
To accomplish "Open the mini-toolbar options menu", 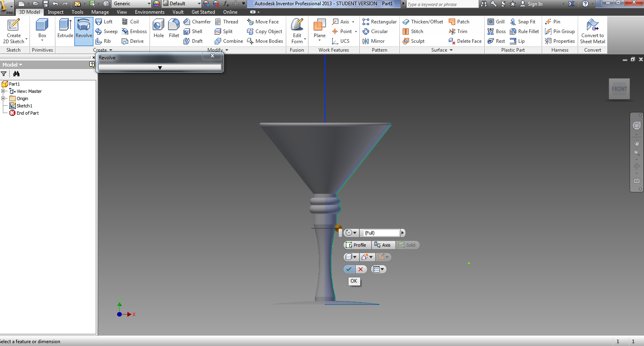I will pos(379,269).
